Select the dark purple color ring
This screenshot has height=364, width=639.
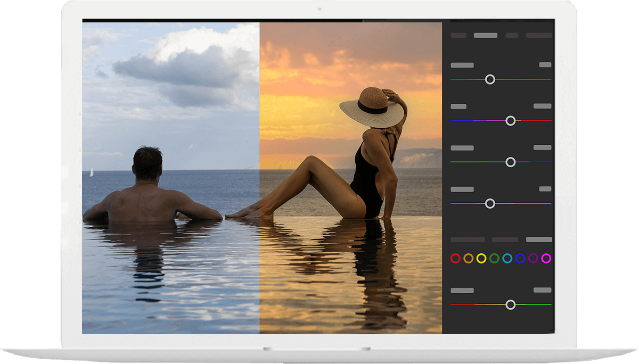click(533, 259)
